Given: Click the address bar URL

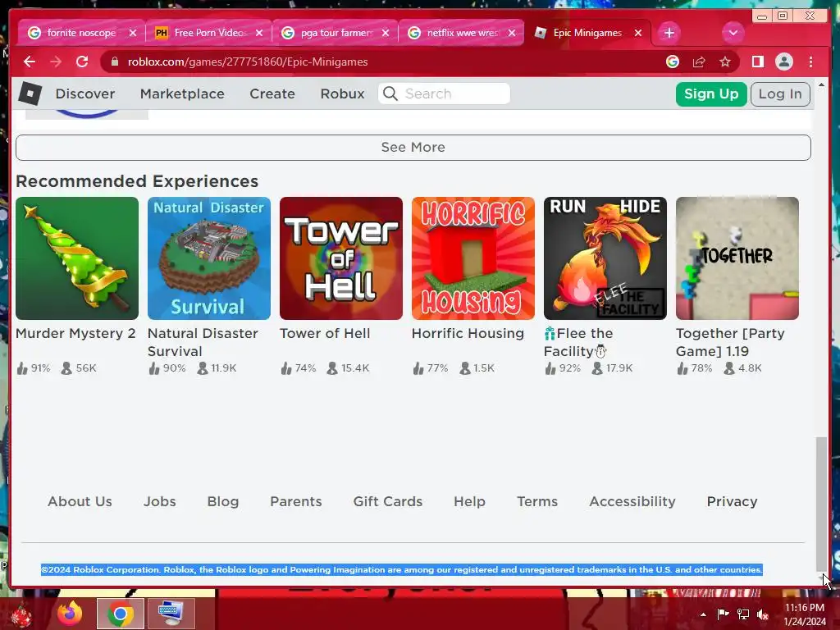Looking at the screenshot, I should point(248,62).
